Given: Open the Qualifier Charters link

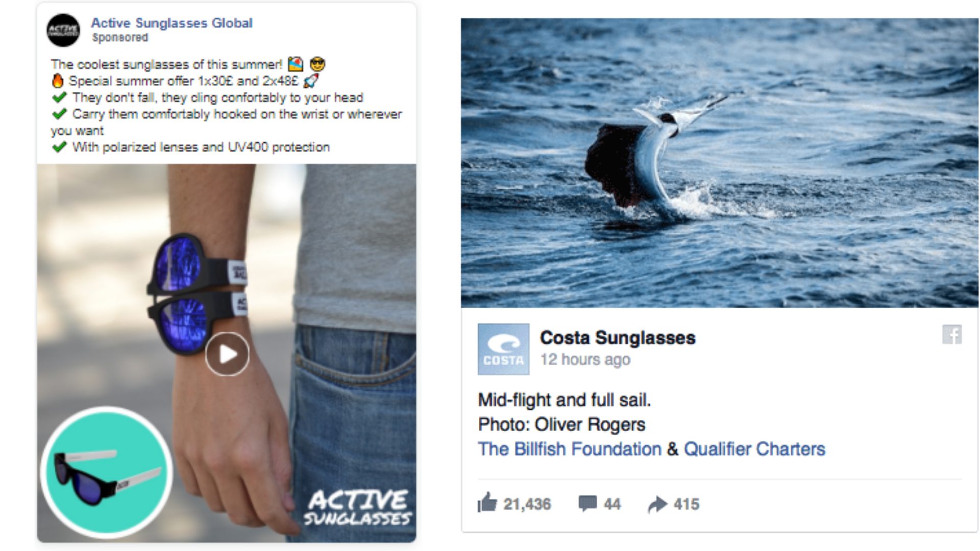Looking at the screenshot, I should click(x=754, y=449).
